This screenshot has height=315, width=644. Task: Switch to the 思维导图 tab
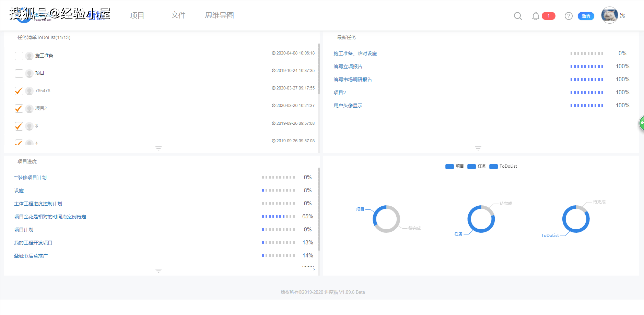pos(219,15)
